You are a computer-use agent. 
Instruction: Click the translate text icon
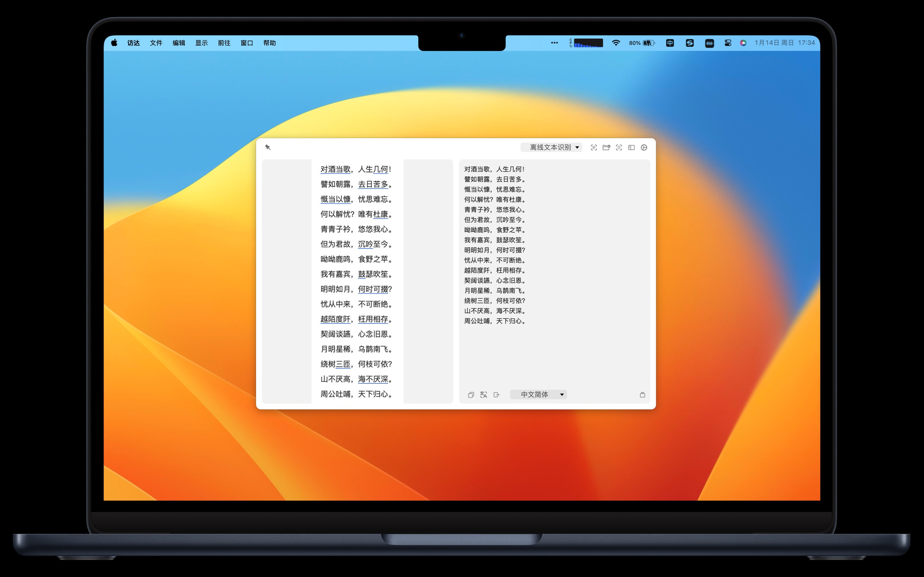484,395
